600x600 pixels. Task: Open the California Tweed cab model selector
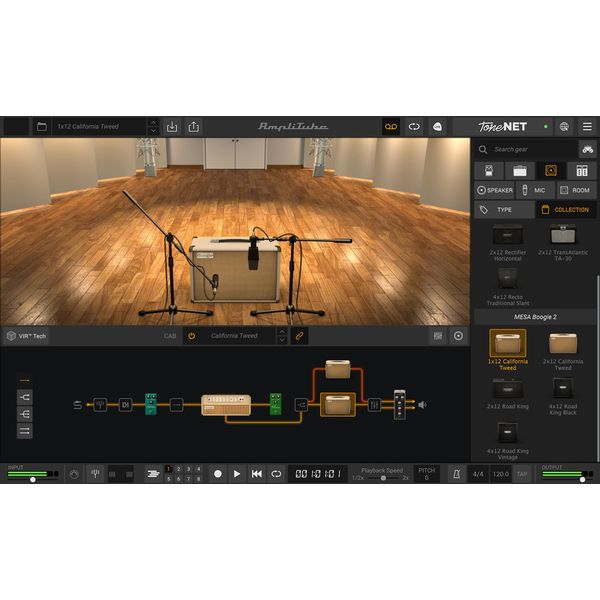(234, 336)
